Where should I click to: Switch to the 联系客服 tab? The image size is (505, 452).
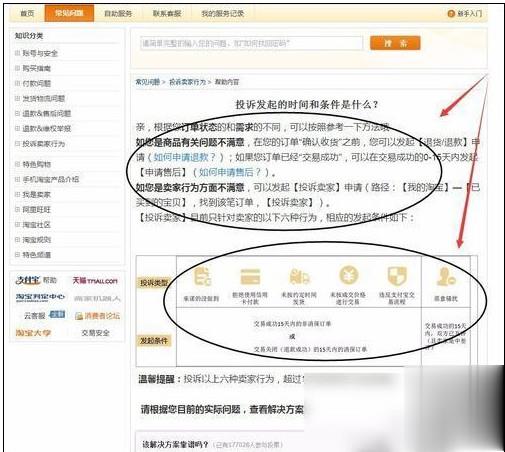pos(167,13)
